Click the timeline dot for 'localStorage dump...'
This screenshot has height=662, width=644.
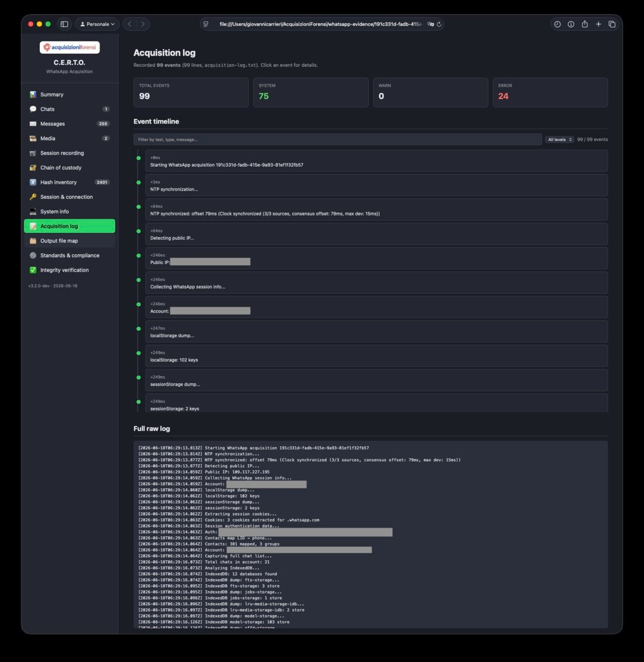[139, 329]
